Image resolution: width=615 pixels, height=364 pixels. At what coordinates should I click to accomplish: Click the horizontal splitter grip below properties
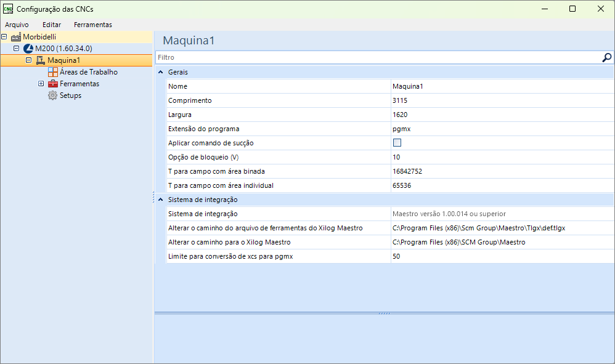tap(385, 313)
